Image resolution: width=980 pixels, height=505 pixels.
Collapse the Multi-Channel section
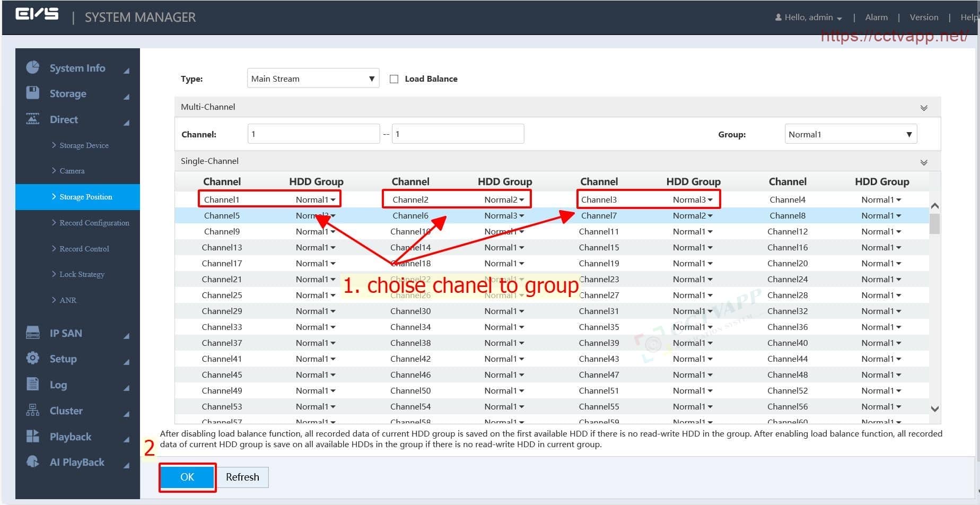[x=924, y=108]
